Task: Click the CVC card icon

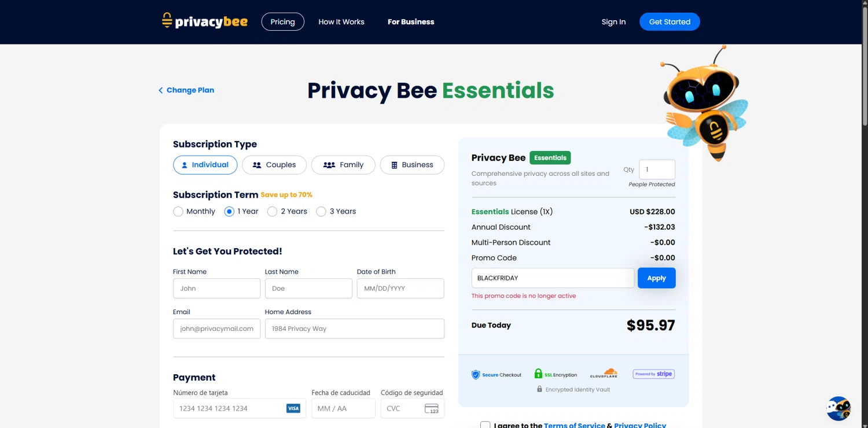Action: (x=432, y=408)
